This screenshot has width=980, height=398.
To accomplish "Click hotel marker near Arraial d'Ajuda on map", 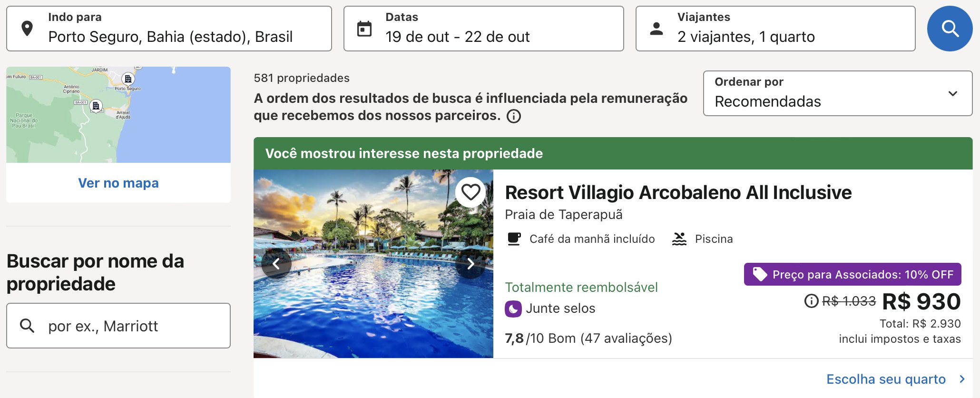I will [x=96, y=106].
